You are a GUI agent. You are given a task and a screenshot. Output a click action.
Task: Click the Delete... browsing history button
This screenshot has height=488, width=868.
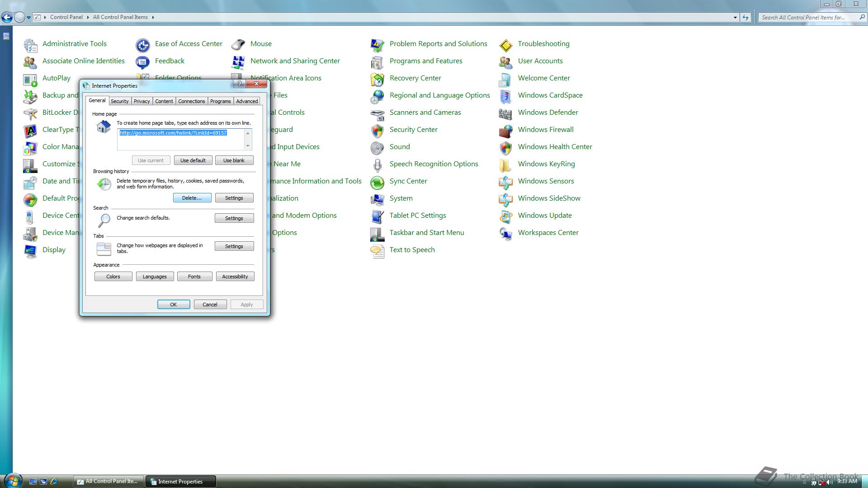point(192,198)
